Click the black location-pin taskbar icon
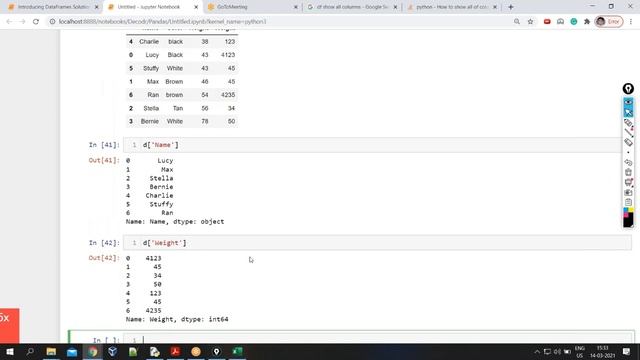640x360 pixels. click(216, 351)
